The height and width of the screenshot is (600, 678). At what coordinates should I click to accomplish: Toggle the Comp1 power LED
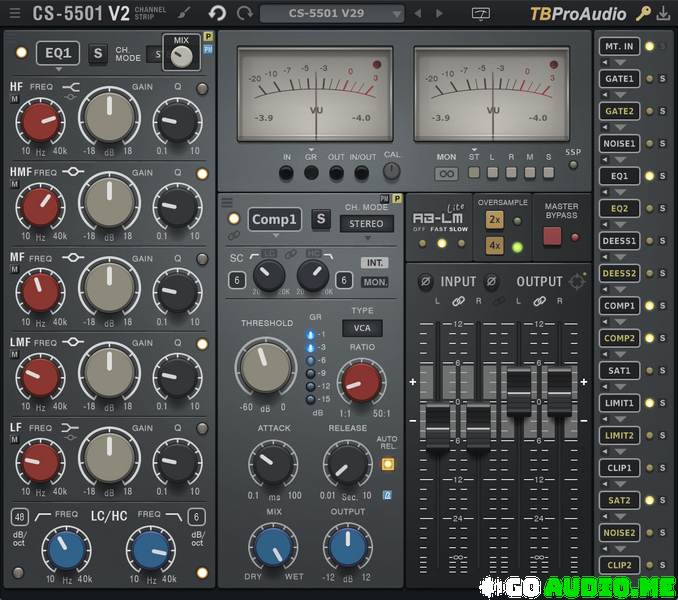[234, 219]
